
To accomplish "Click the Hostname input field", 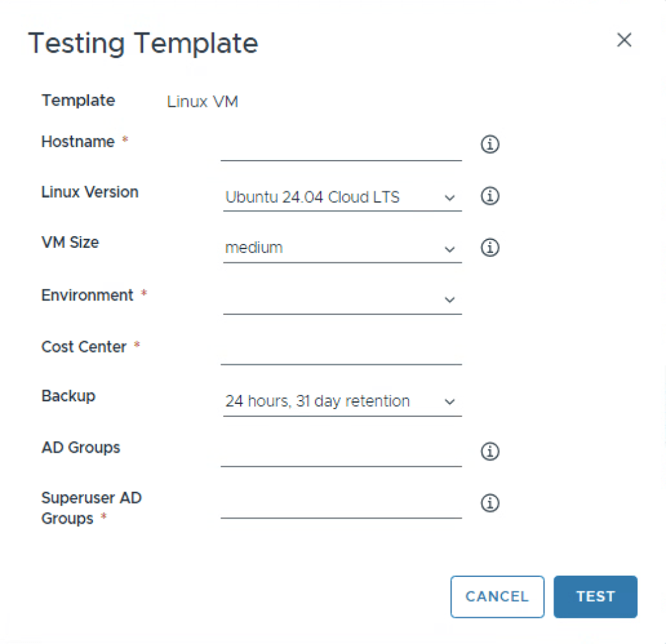I will (341, 147).
